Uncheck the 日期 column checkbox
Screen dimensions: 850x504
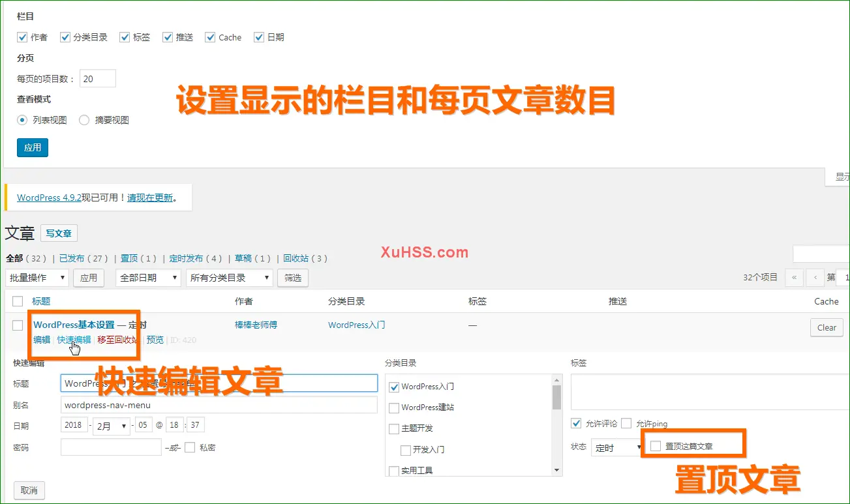click(259, 37)
